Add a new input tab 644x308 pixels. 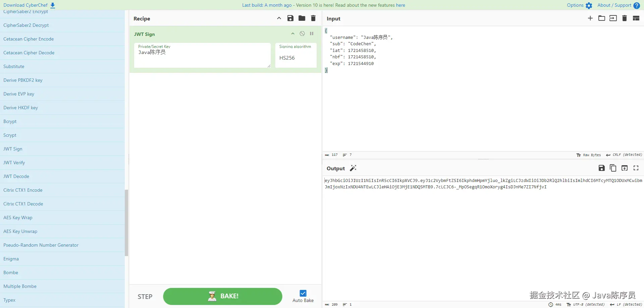(x=590, y=18)
